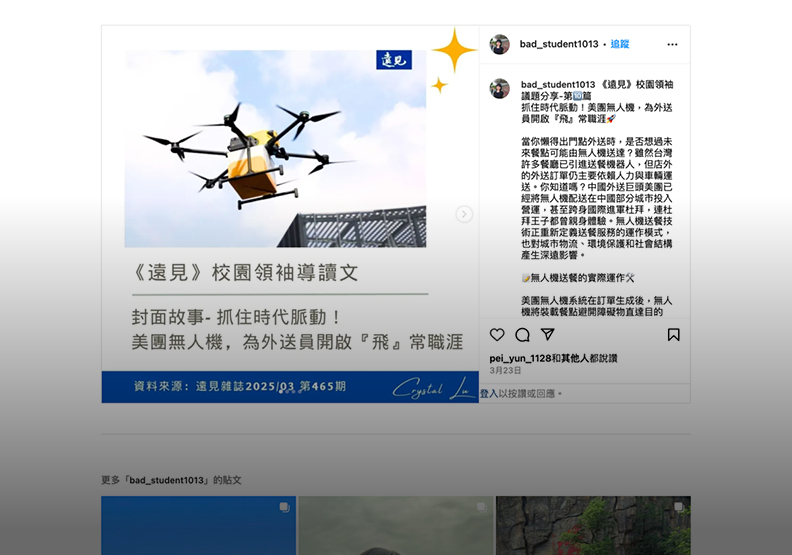Open bad_student1013 avatar beside the caption
The width and height of the screenshot is (792, 555).
pos(499,88)
